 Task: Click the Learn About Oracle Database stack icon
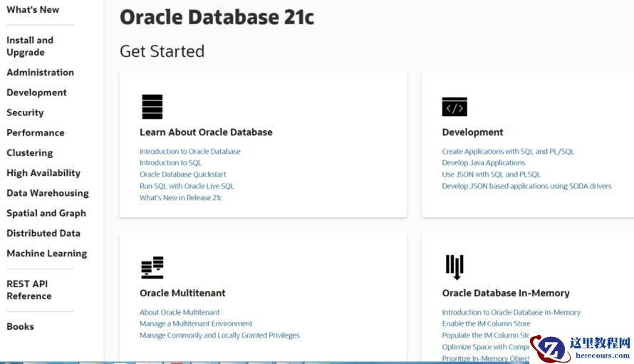coord(152,107)
